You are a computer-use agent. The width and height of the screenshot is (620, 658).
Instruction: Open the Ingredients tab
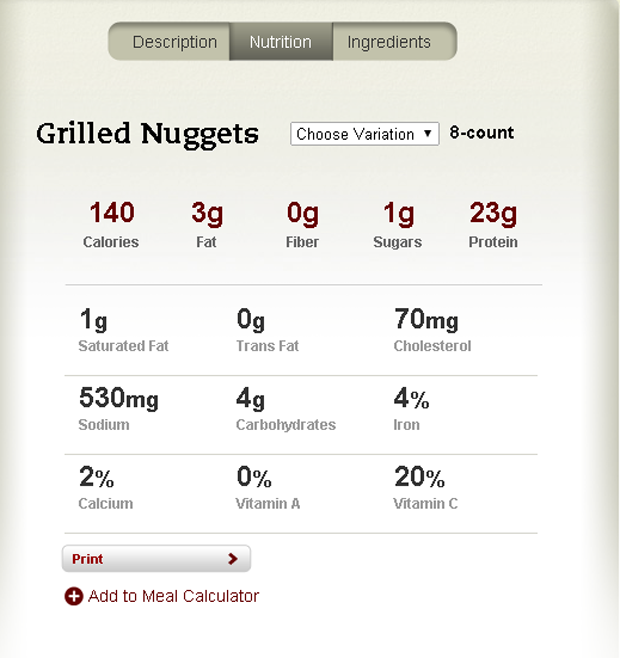[389, 42]
